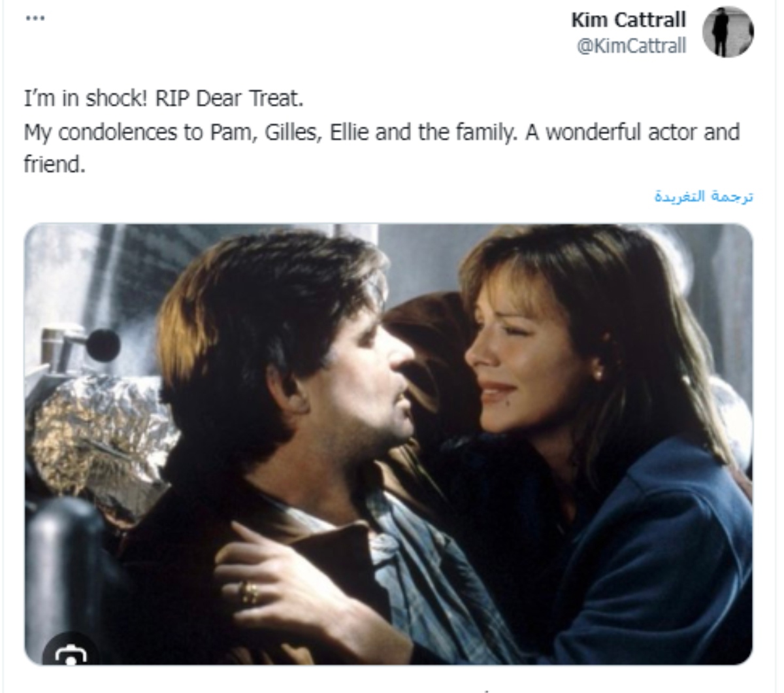The height and width of the screenshot is (693, 784).
Task: Click the blue Arabic translate tweet link
Action: (x=704, y=196)
